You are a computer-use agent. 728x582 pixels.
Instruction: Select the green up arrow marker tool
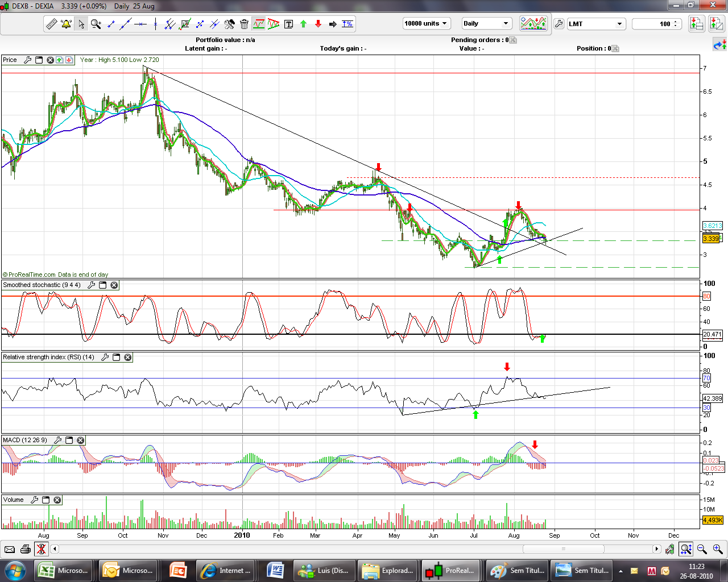[x=303, y=24]
